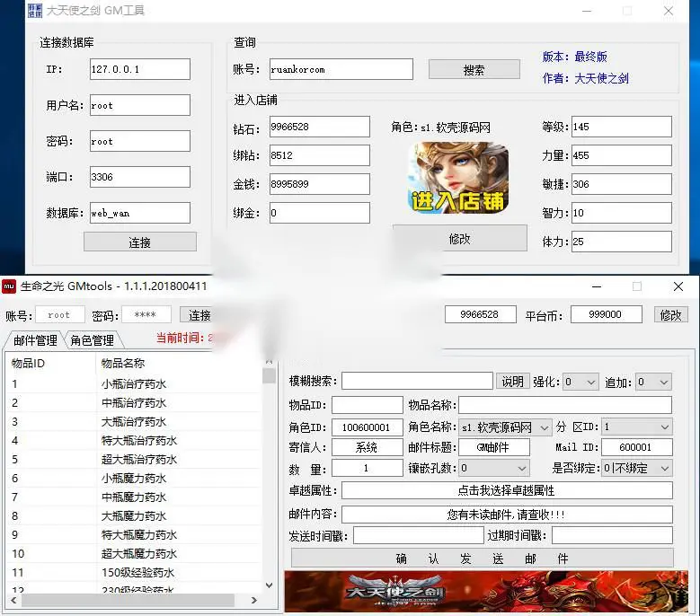Open the 镶嵌孔数 dropdown
Viewport: 700px width, 616px height.
click(x=494, y=469)
